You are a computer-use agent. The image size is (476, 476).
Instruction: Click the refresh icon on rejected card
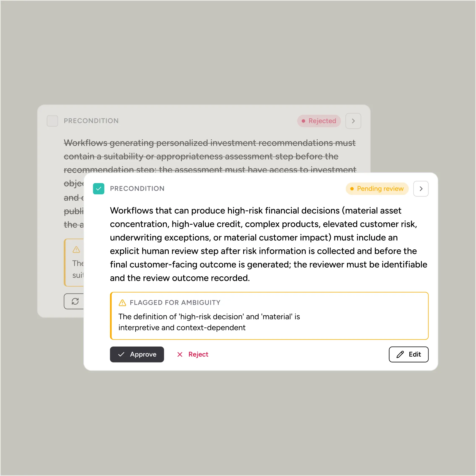75,301
